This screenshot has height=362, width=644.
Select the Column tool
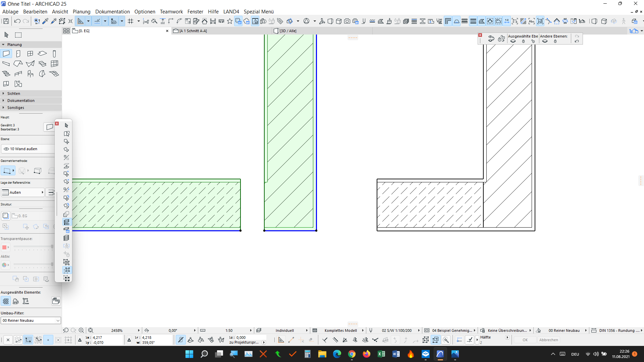tap(54, 54)
